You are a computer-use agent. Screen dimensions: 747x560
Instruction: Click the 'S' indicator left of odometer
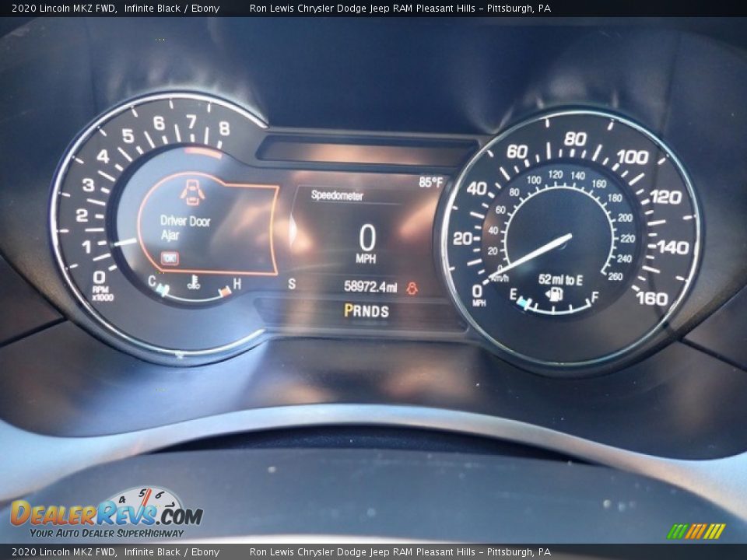point(292,285)
